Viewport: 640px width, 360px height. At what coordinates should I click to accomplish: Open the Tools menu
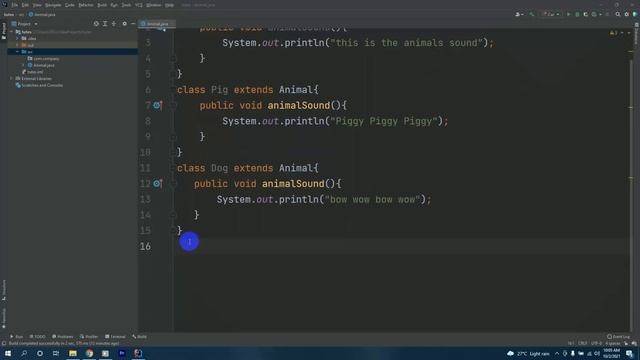[x=127, y=5]
